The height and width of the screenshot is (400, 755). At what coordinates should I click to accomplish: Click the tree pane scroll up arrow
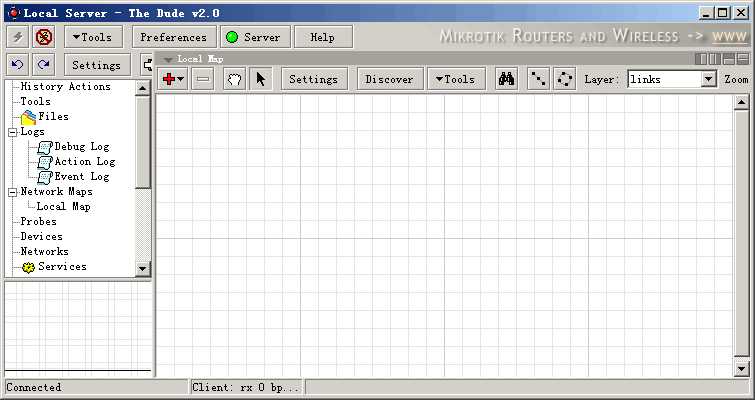click(143, 88)
